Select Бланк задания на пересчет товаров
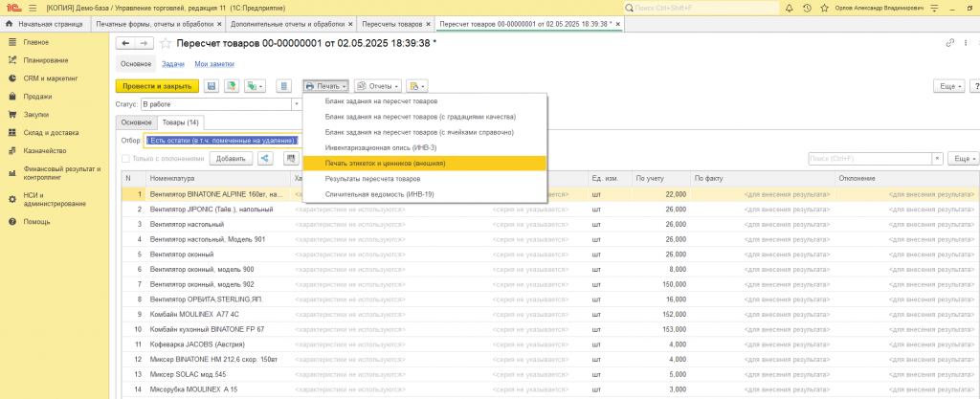980x399 pixels. click(x=381, y=101)
